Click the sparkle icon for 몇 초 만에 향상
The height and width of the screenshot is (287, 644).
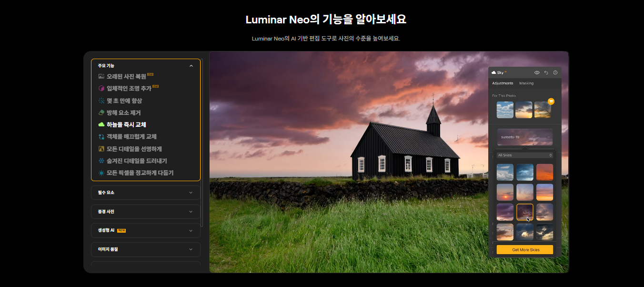click(x=101, y=101)
